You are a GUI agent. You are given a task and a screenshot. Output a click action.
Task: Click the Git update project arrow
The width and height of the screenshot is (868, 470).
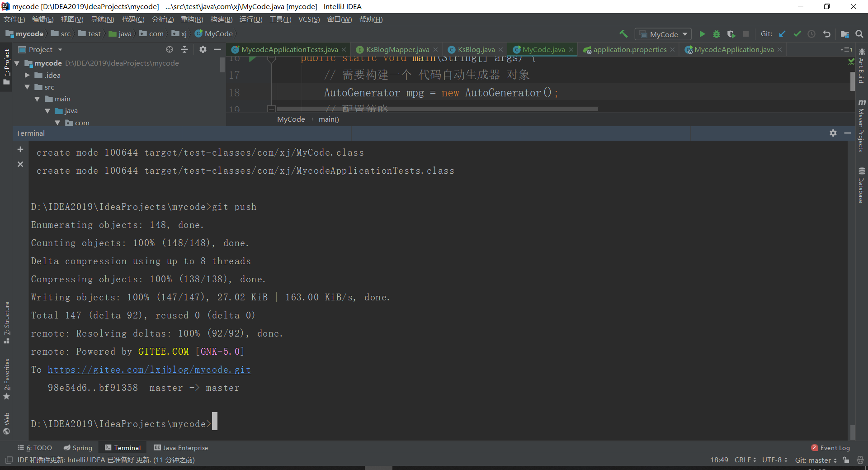click(x=783, y=34)
